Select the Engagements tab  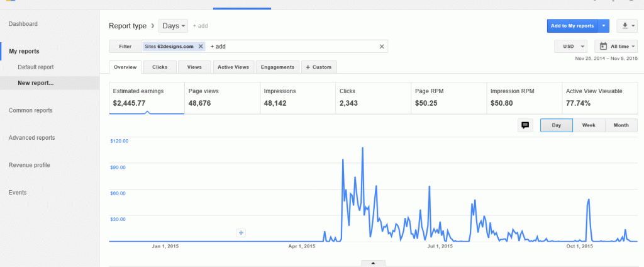tap(277, 67)
